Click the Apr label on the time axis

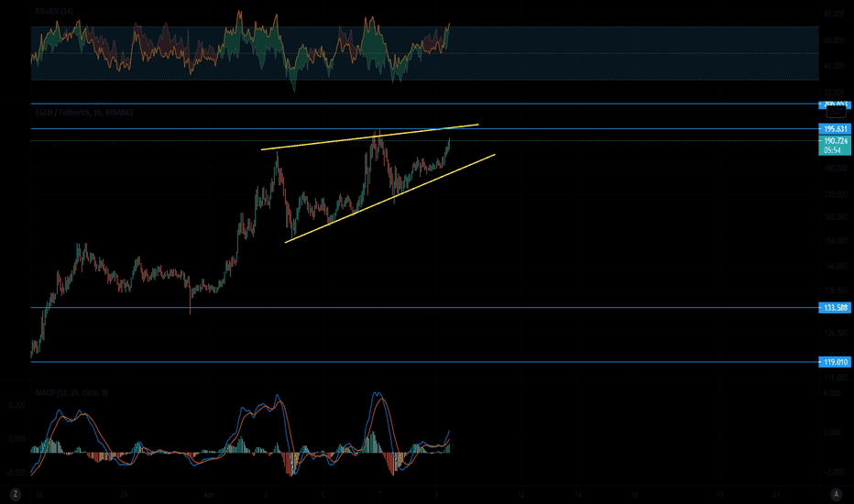click(x=209, y=495)
